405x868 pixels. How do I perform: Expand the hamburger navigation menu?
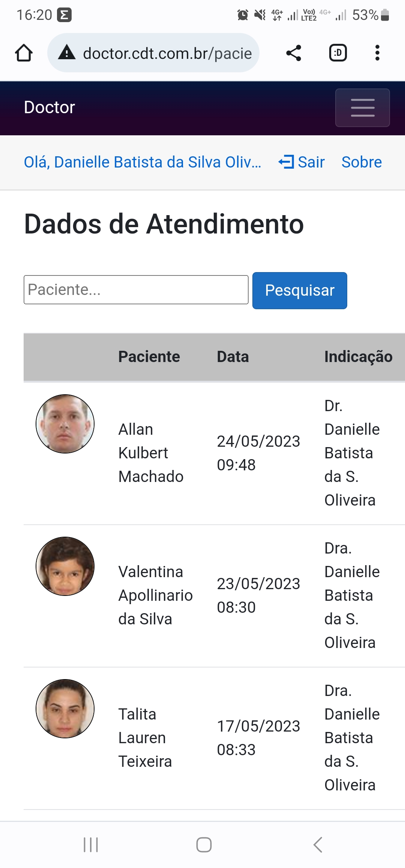coord(362,108)
